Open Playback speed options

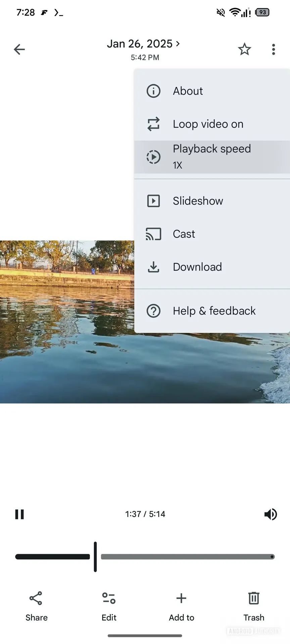[211, 157]
